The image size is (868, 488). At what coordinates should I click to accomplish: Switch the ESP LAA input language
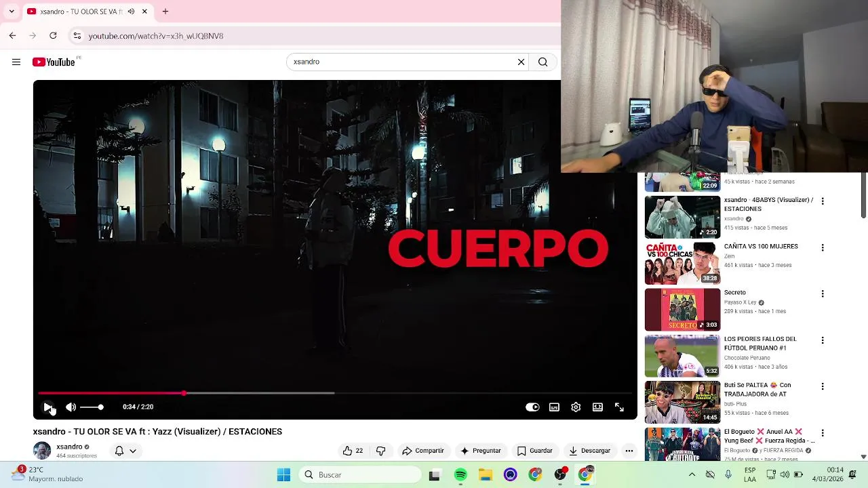(x=750, y=474)
